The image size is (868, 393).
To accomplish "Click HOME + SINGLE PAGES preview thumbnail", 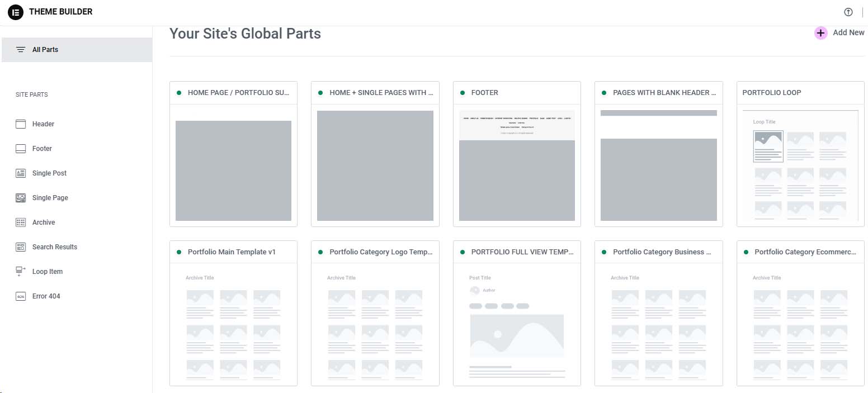I will click(375, 165).
